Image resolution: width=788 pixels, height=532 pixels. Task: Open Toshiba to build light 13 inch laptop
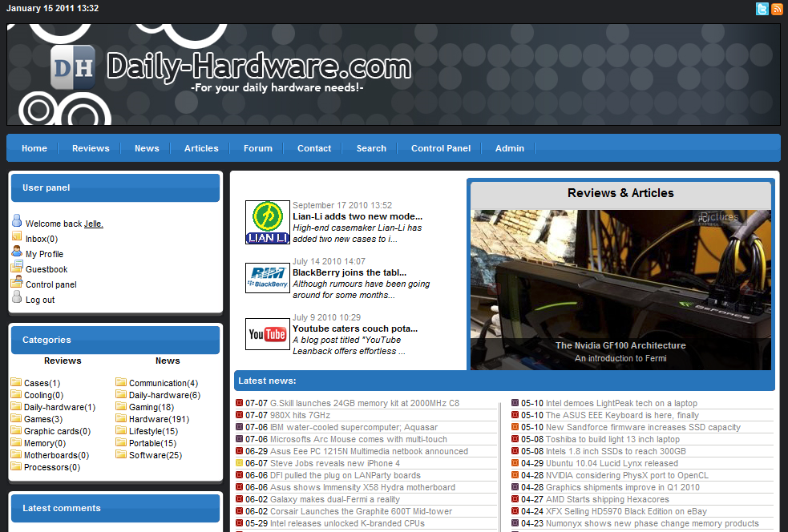coord(612,439)
